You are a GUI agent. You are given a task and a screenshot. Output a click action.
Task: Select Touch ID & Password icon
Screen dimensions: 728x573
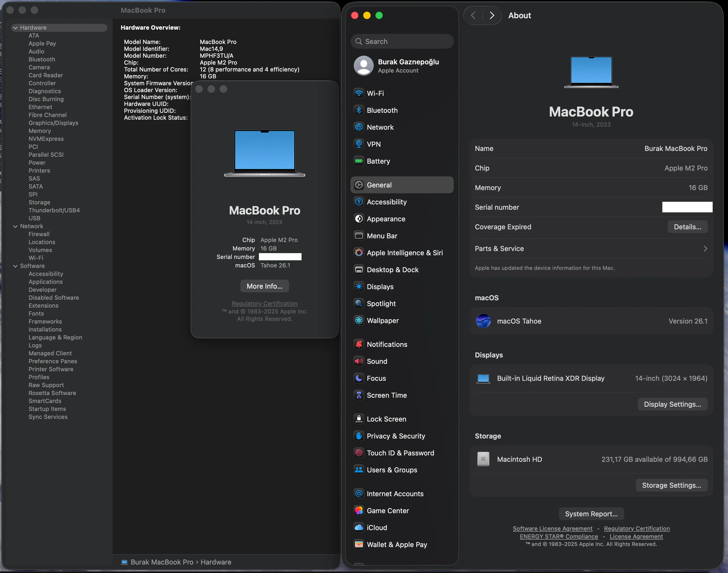point(359,453)
